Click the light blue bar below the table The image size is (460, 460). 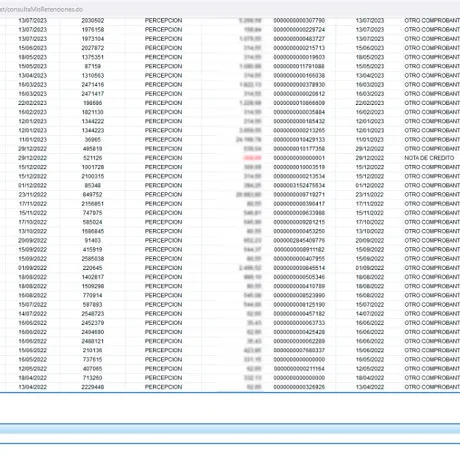click(x=230, y=429)
